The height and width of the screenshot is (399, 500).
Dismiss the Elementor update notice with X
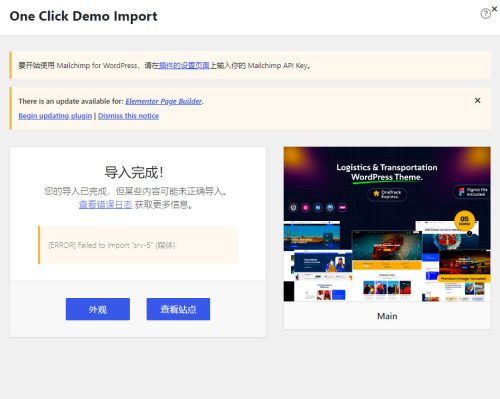coord(477,100)
